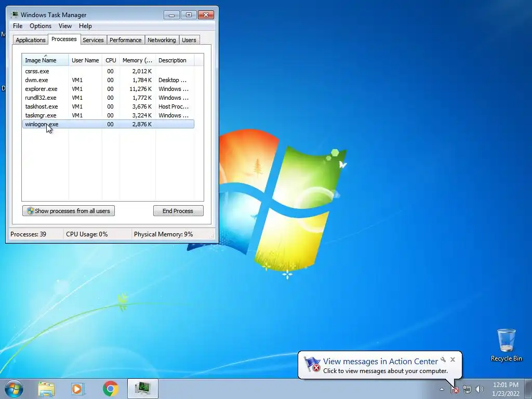Close the Action Center notification balloon
Screen dimensions: 532x399
[x=453, y=360]
